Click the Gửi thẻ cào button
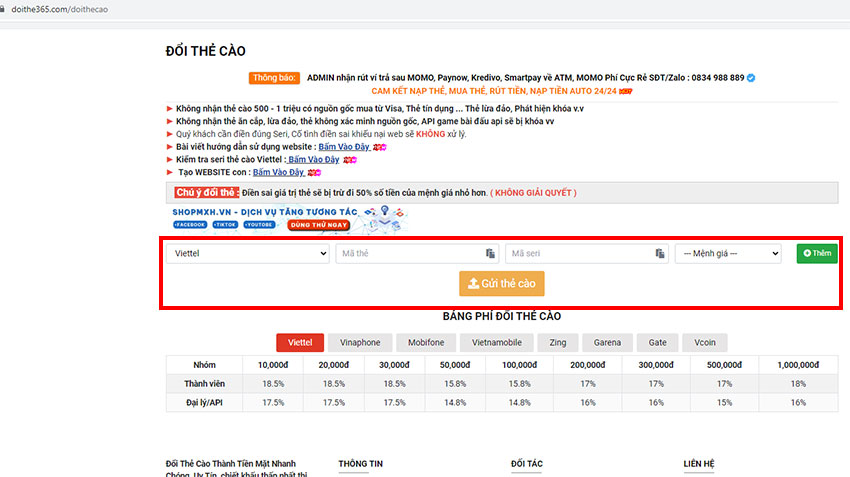Viewport: 850px width, 477px height. pyautogui.click(x=501, y=283)
